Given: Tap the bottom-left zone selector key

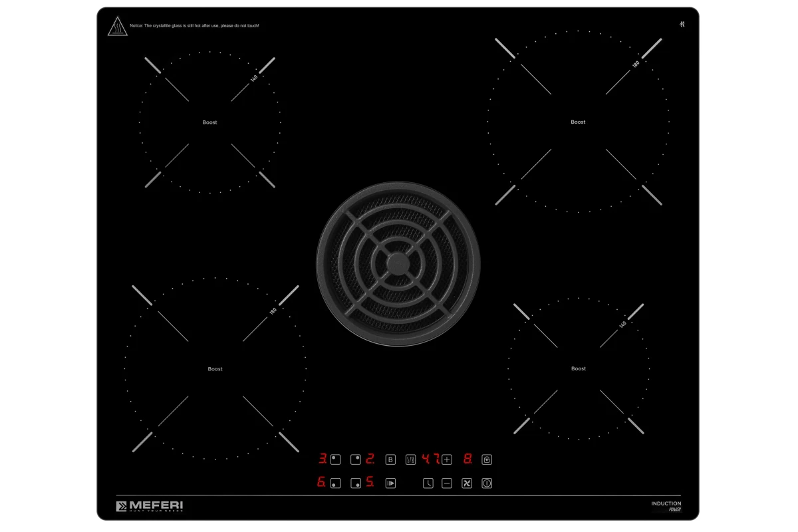Looking at the screenshot, I should coord(336,483).
